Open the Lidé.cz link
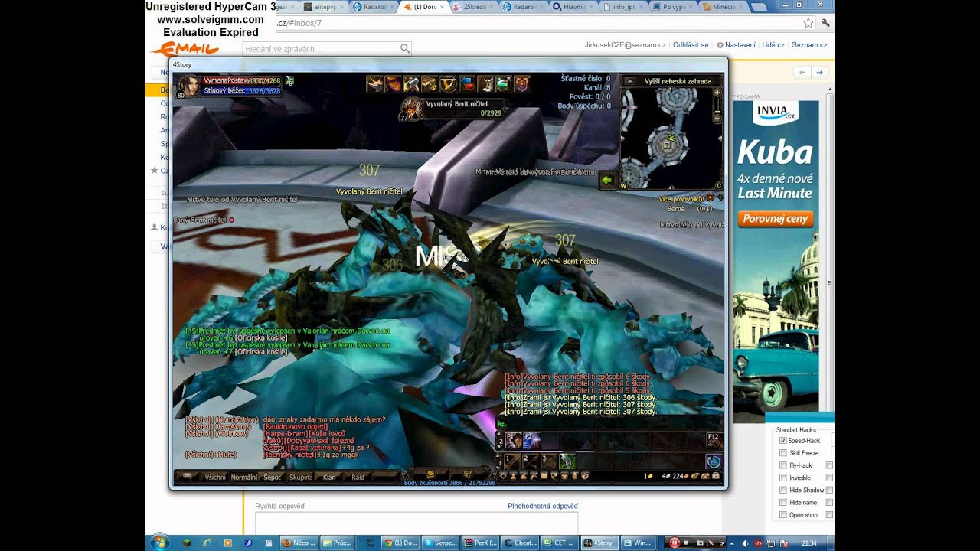980x551 pixels. point(773,45)
